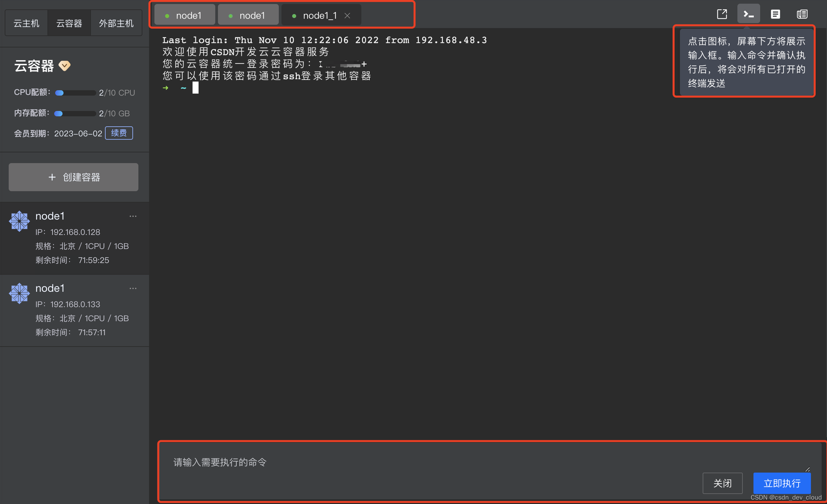827x504 pixels.
Task: Click the 创建容器 button
Action: pos(73,177)
